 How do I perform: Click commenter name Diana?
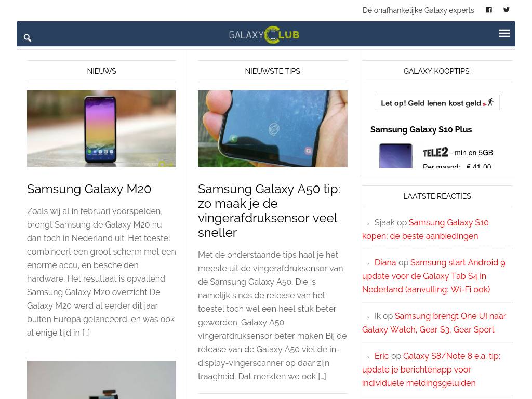pyautogui.click(x=385, y=262)
